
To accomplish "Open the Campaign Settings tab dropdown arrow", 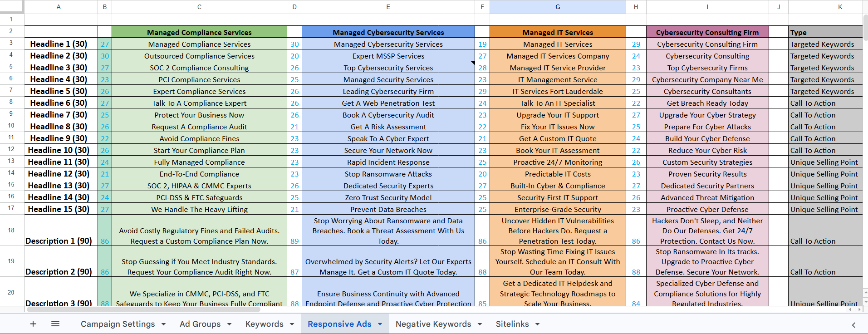I will [x=163, y=324].
